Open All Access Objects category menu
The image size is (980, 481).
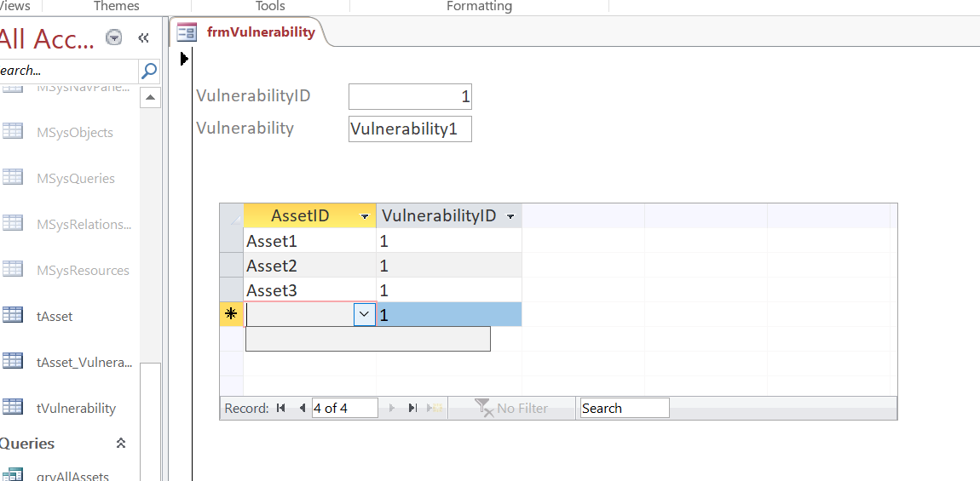113,38
